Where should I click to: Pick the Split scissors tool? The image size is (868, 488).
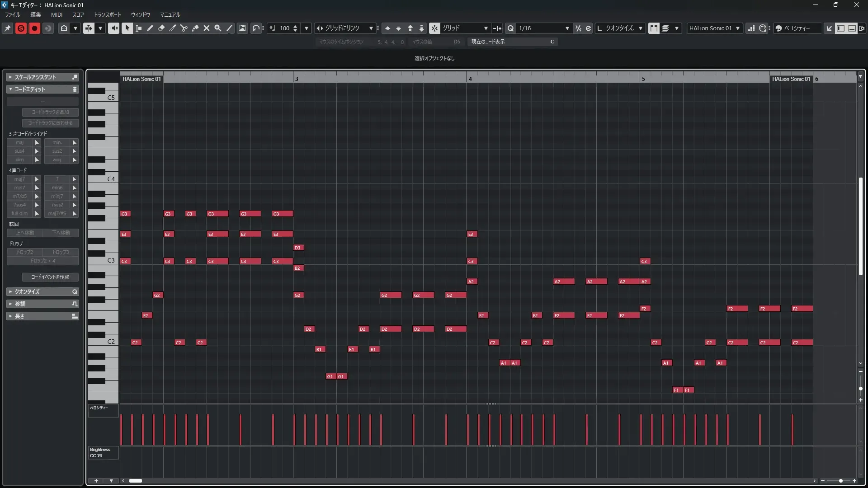click(184, 28)
